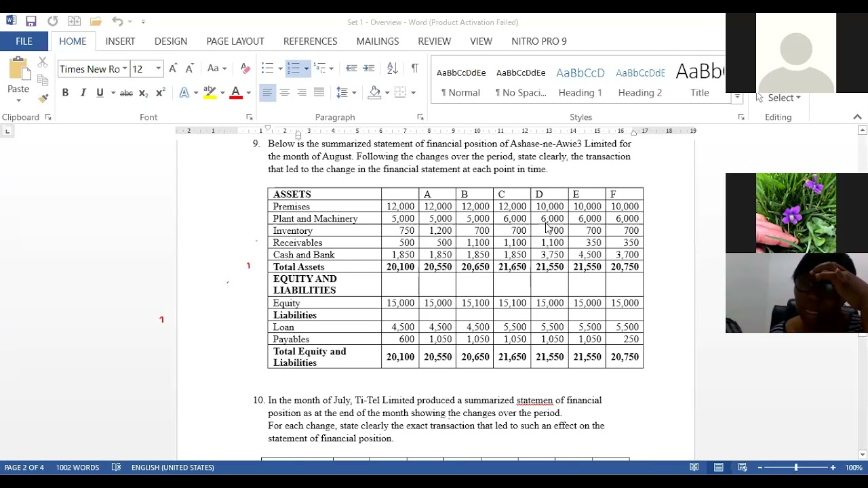Click the vertical scrollbar down arrow
Screen dimensions: 868x488
(x=863, y=455)
